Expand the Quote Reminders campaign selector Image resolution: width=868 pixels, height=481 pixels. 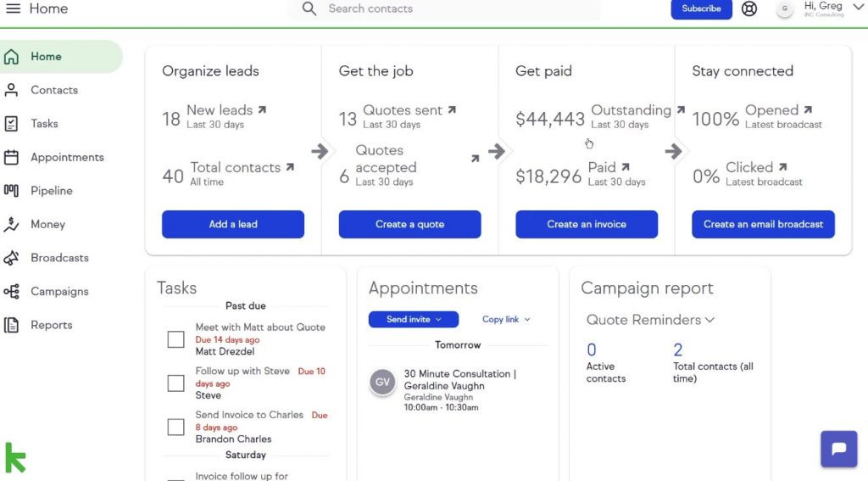pyautogui.click(x=650, y=320)
